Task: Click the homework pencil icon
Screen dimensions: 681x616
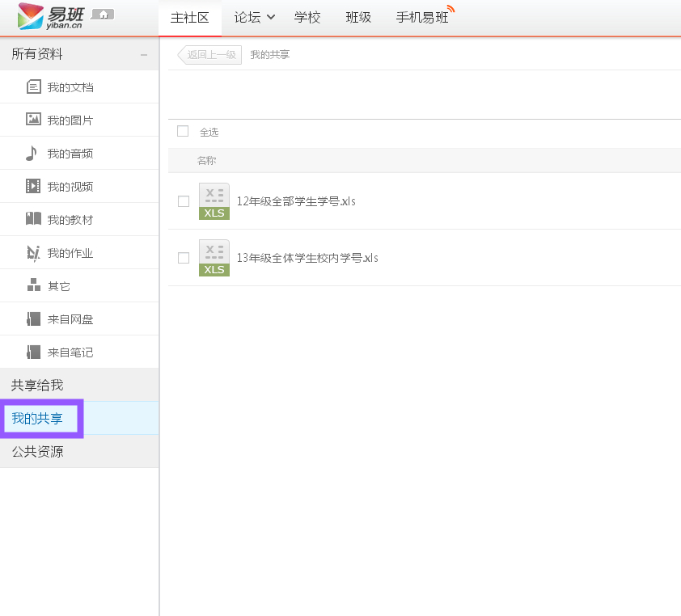Action: click(x=33, y=252)
